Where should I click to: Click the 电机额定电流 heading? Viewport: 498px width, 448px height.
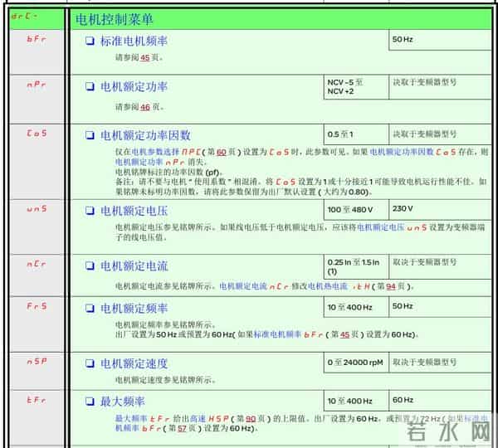tap(134, 265)
